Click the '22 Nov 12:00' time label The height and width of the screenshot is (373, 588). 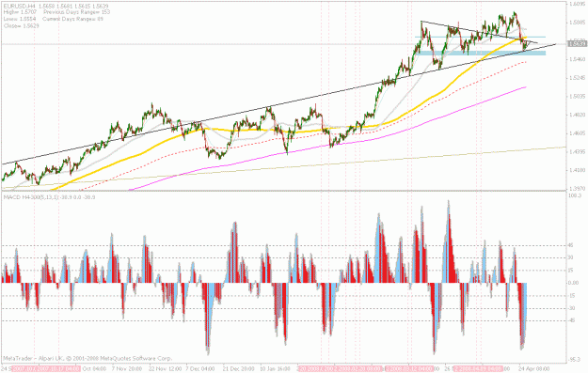[166, 369]
